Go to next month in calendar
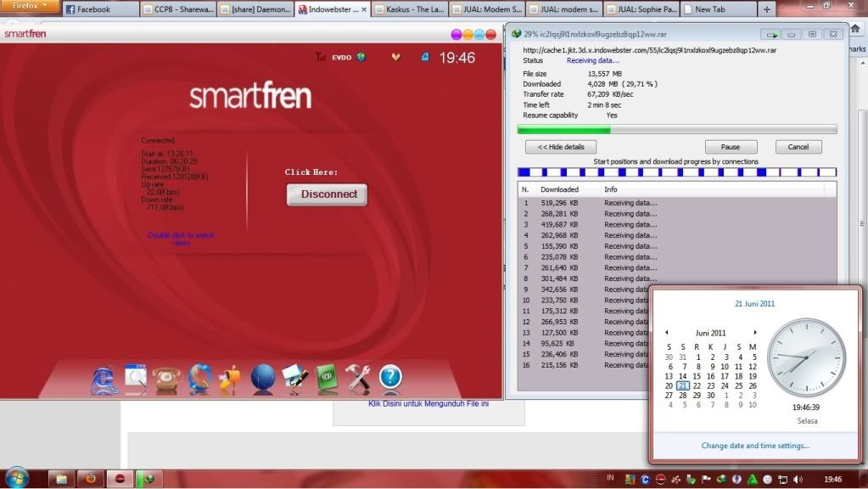The width and height of the screenshot is (868, 489). tap(754, 333)
